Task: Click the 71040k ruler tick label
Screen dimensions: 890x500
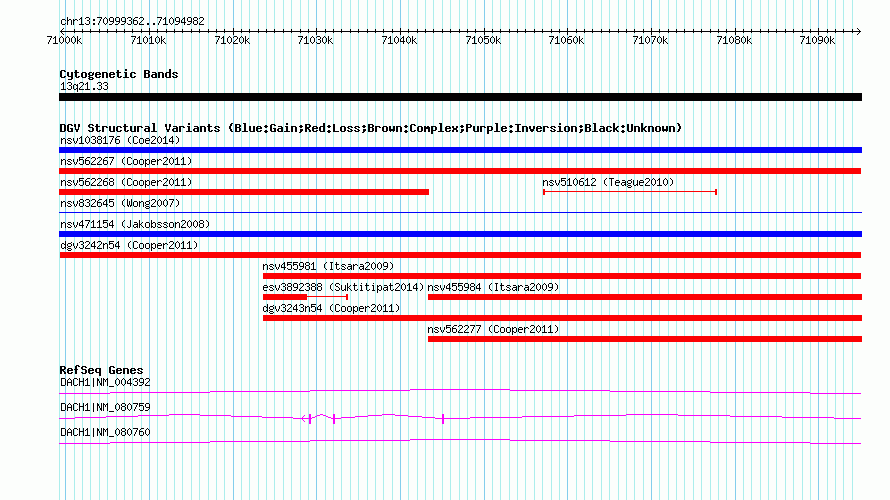Action: pyautogui.click(x=400, y=40)
